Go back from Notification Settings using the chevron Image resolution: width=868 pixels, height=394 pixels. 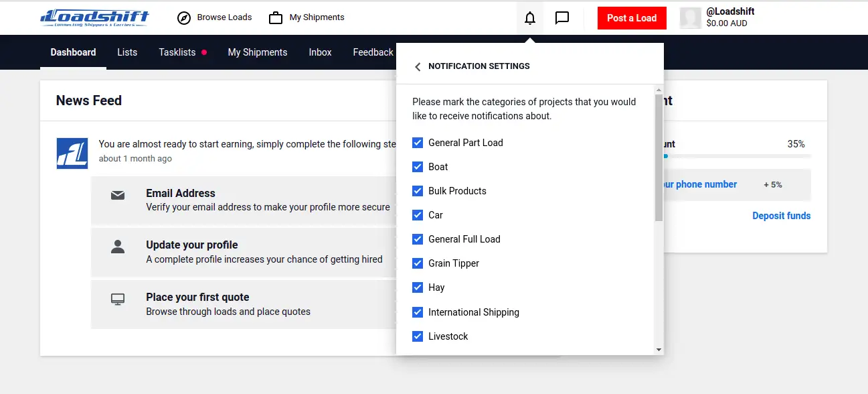click(x=417, y=66)
